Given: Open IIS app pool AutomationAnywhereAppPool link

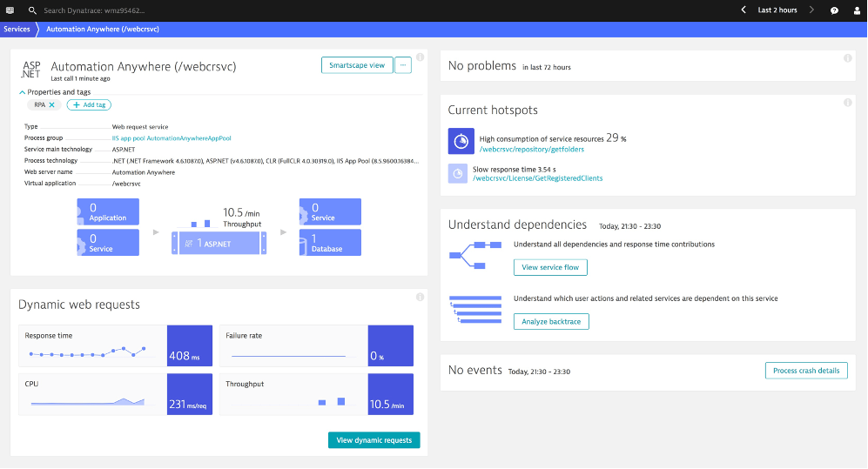Looking at the screenshot, I should [x=172, y=138].
